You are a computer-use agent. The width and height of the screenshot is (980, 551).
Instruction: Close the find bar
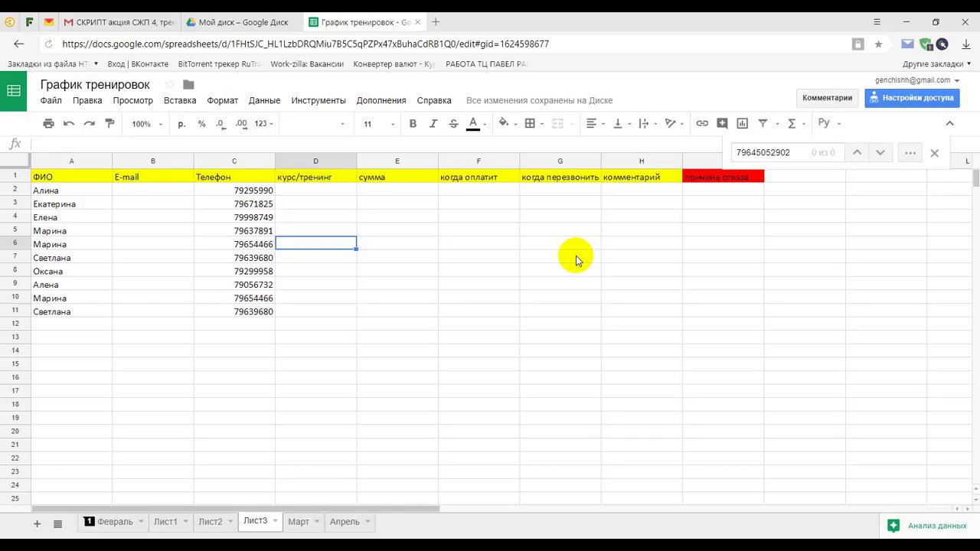[x=934, y=153]
